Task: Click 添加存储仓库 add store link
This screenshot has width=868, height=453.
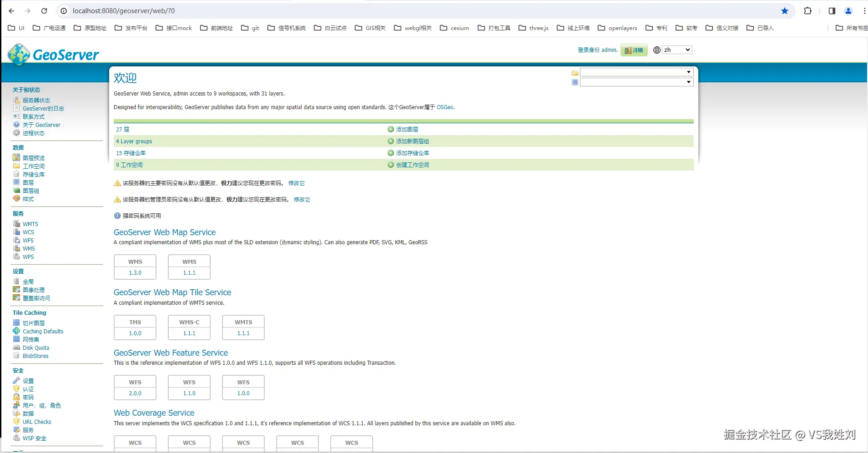Action: [x=413, y=153]
